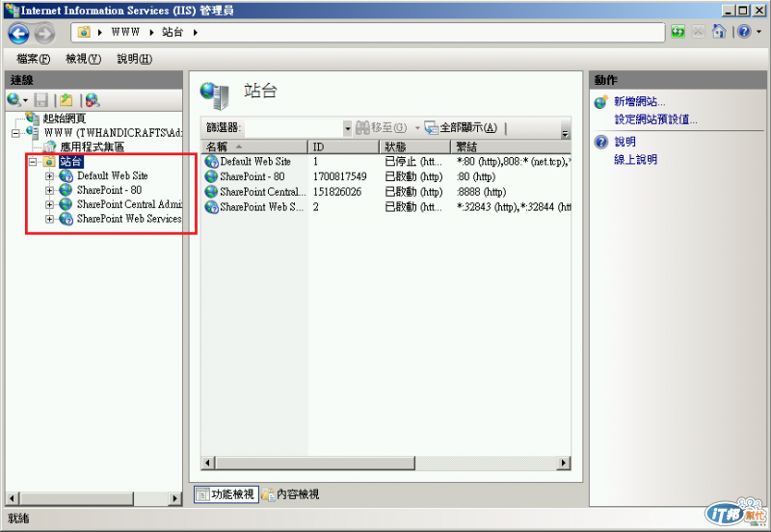Click SharePoint Central Admin globe icon in tree
This screenshot has width=771, height=532.
[x=66, y=204]
